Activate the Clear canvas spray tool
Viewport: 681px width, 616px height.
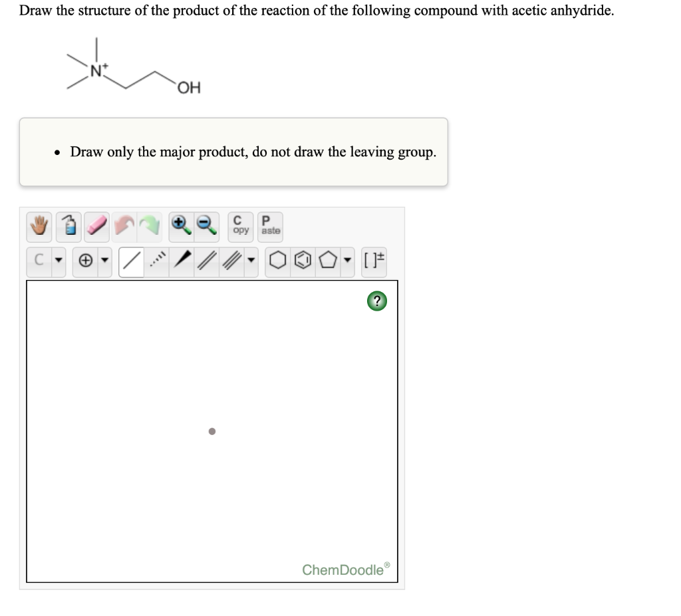[67, 226]
